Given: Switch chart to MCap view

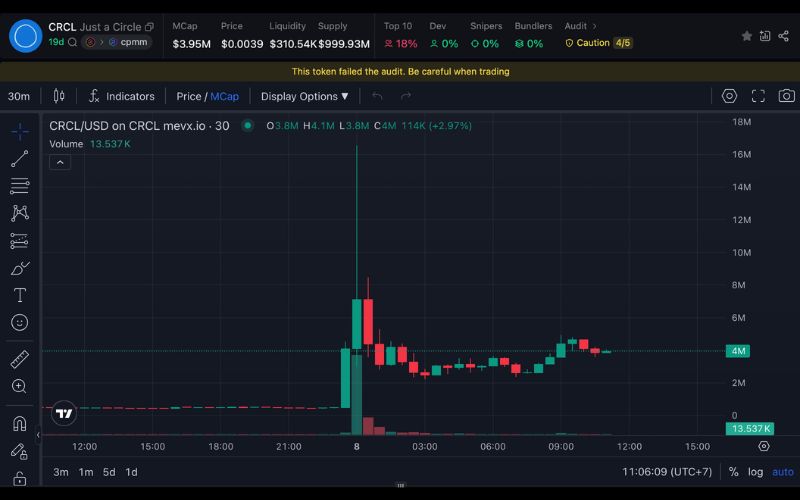Looking at the screenshot, I should 224,96.
